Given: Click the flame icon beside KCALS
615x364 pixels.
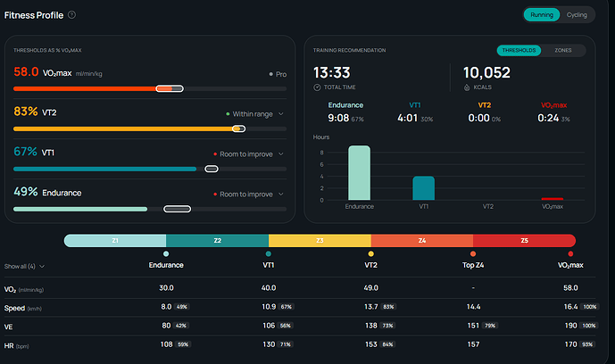Looking at the screenshot, I should point(467,87).
